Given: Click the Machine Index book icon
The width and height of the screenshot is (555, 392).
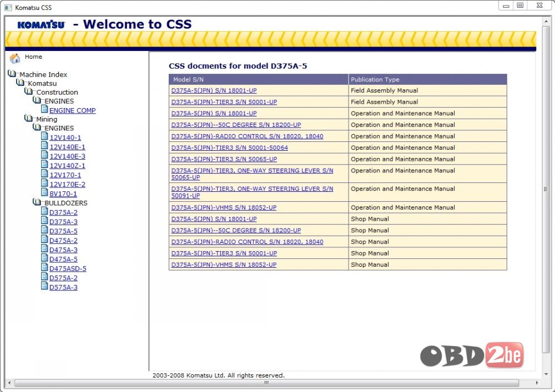Looking at the screenshot, I should pos(12,74).
